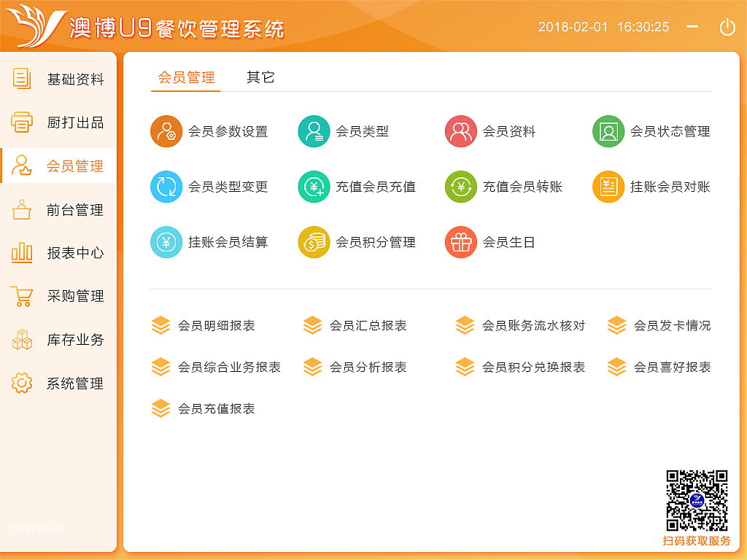Select the 会员积分管理 points icon
This screenshot has height=560, width=747.
(314, 241)
